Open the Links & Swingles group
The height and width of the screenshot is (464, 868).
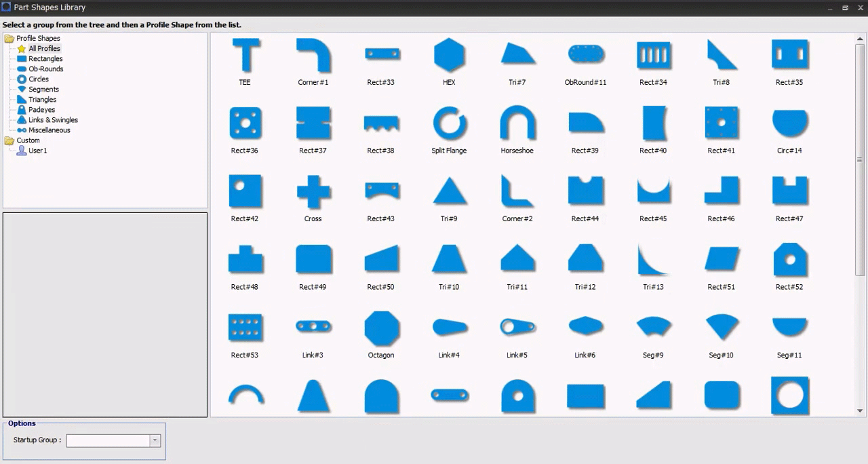(x=52, y=120)
